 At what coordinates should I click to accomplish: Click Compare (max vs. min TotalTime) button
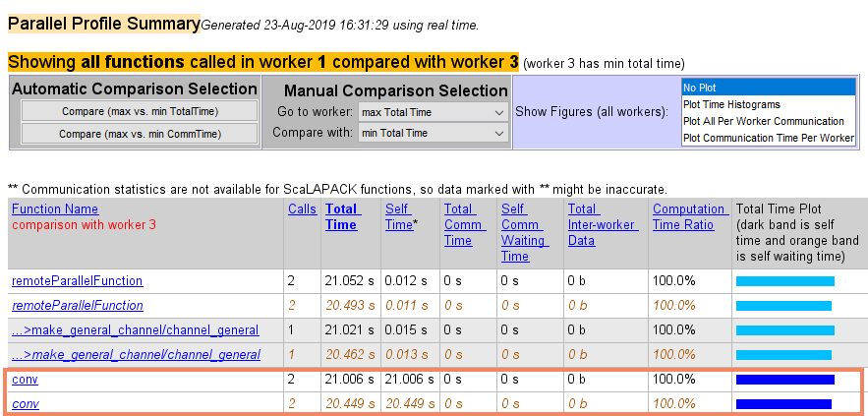point(139,111)
